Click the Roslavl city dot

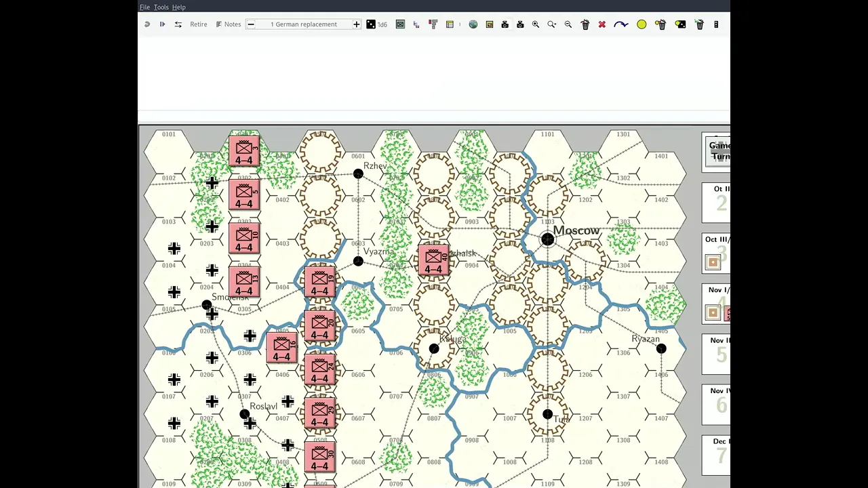[x=244, y=414]
